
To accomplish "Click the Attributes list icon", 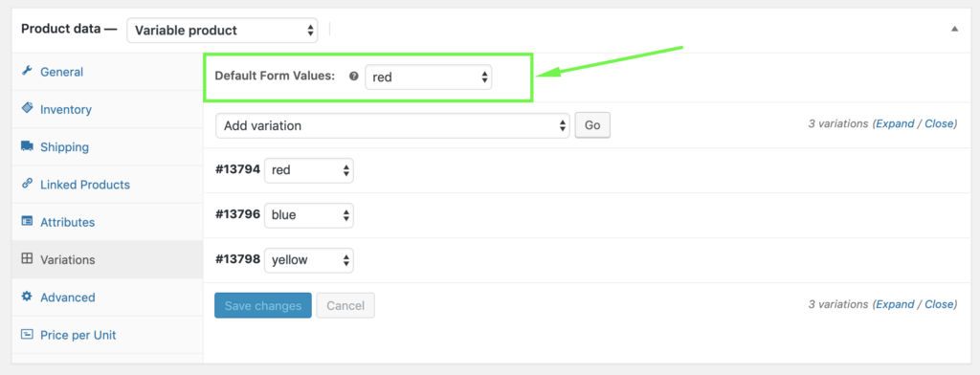I will (x=27, y=221).
